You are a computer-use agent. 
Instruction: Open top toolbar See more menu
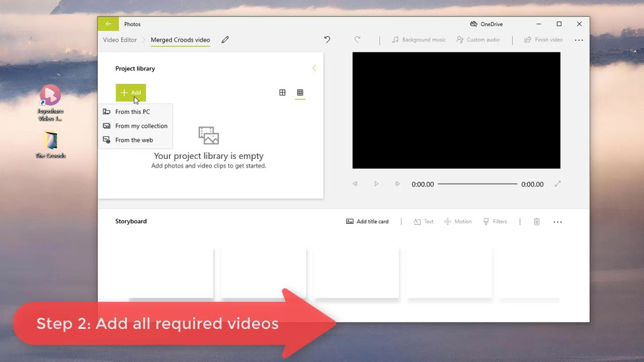click(x=579, y=40)
